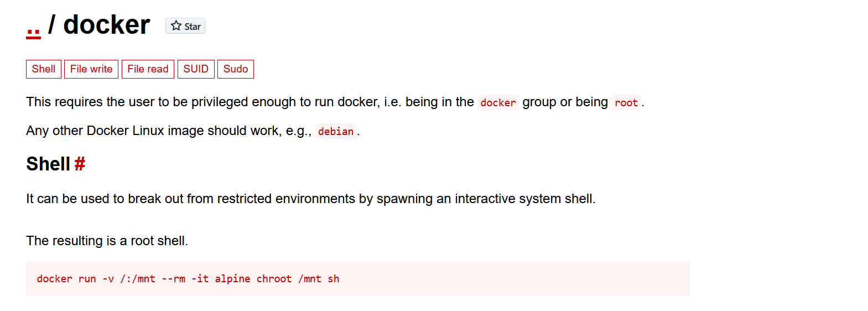Click the Sudo function tag

pos(236,69)
